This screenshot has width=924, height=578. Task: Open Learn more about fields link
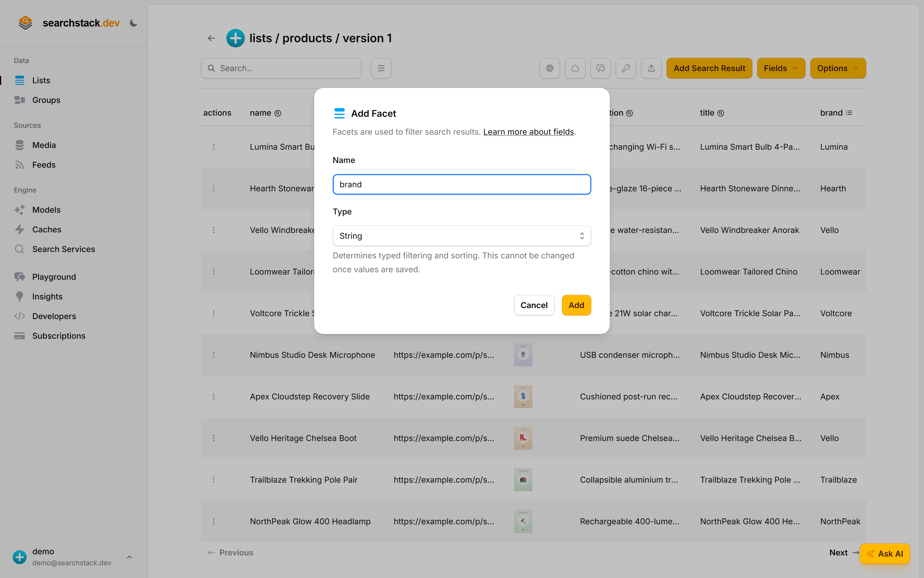pyautogui.click(x=528, y=132)
